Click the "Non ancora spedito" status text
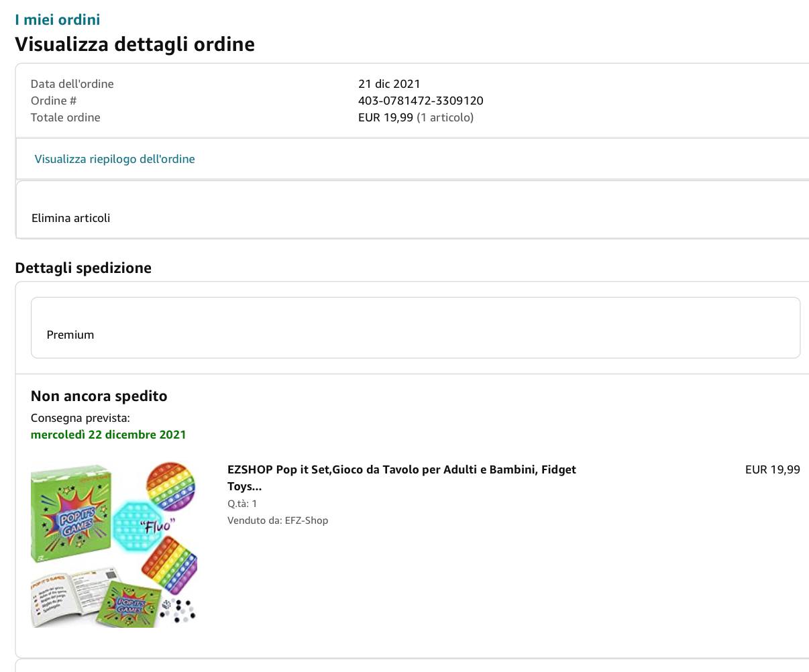 [99, 396]
